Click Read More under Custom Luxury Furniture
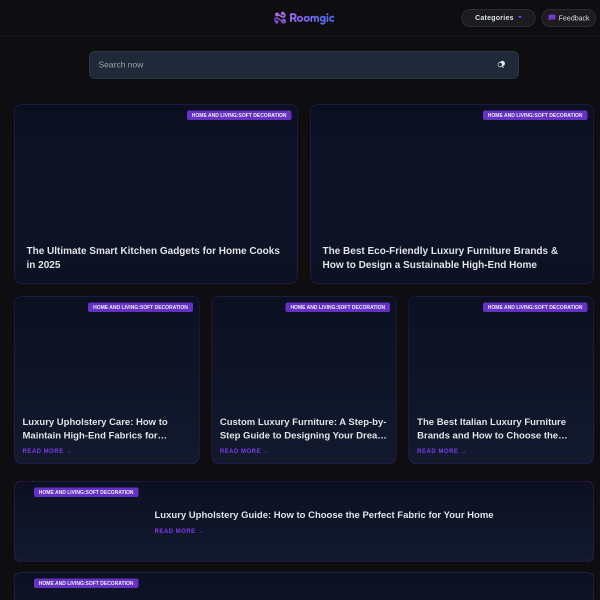600x600 pixels. 244,451
